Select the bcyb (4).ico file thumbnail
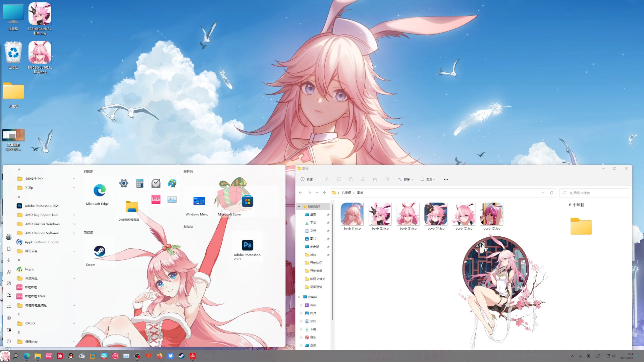Image resolution: width=644 pixels, height=362 pixels. [x=436, y=214]
